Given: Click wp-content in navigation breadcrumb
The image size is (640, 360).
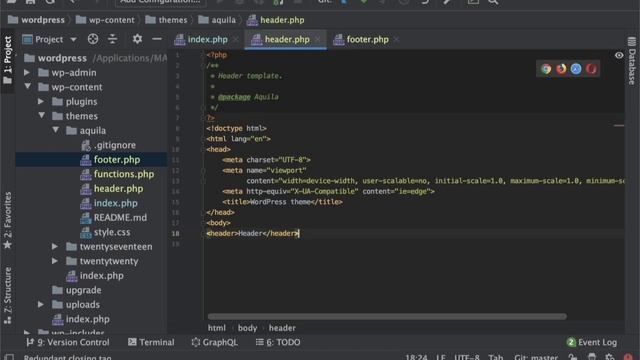Looking at the screenshot, I should coord(105,20).
